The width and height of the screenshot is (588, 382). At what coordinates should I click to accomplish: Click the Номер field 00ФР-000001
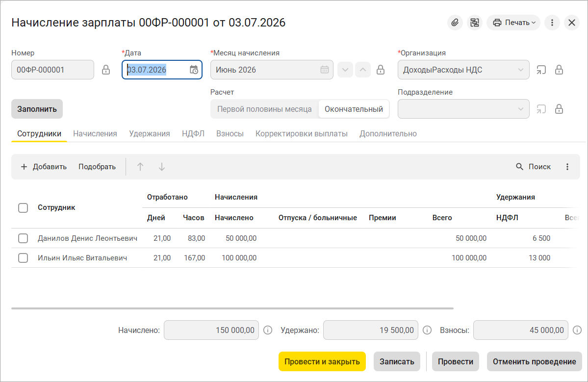(x=52, y=70)
